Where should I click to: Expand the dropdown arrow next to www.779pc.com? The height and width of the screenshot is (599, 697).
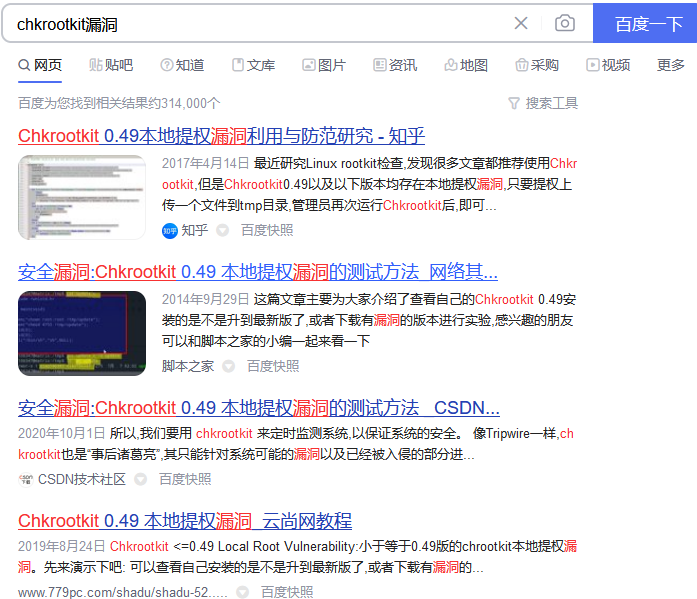click(242, 592)
